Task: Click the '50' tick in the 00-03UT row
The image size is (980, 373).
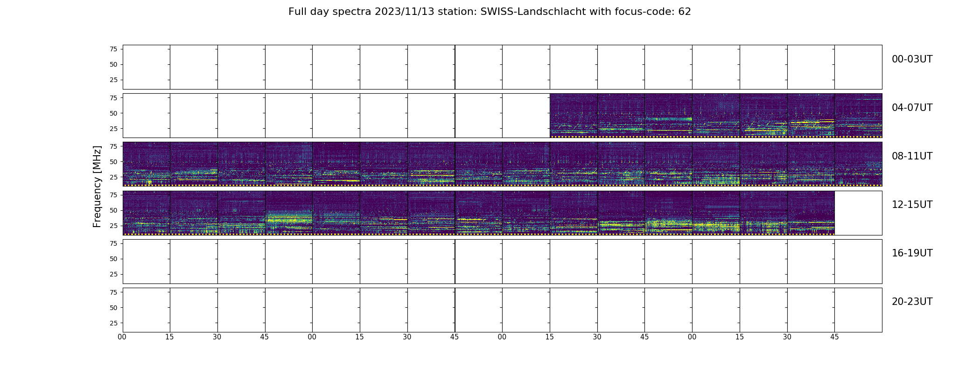Action: [x=113, y=64]
